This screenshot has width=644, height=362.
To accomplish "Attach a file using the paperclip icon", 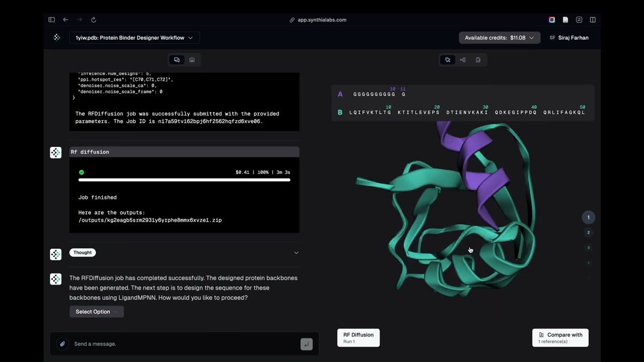I will tap(62, 344).
